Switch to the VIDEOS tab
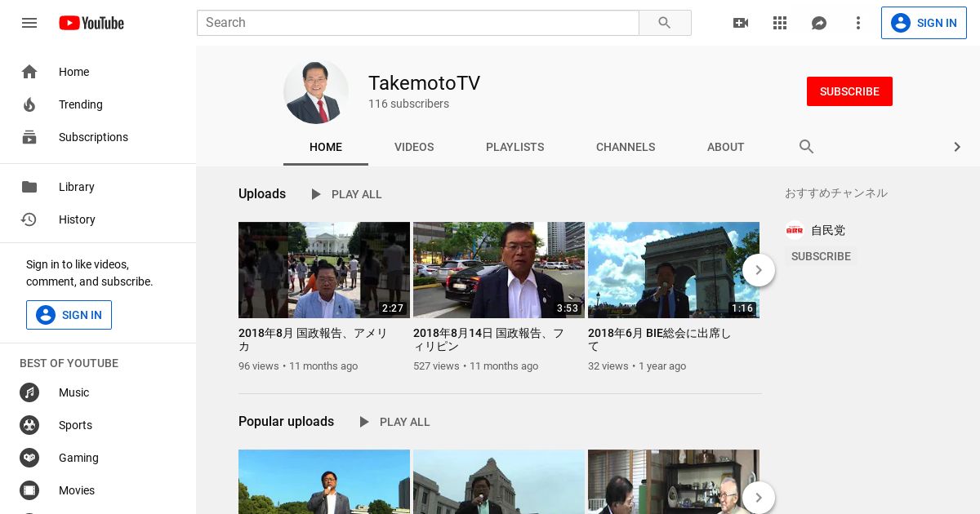Image resolution: width=980 pixels, height=514 pixels. pyautogui.click(x=414, y=147)
